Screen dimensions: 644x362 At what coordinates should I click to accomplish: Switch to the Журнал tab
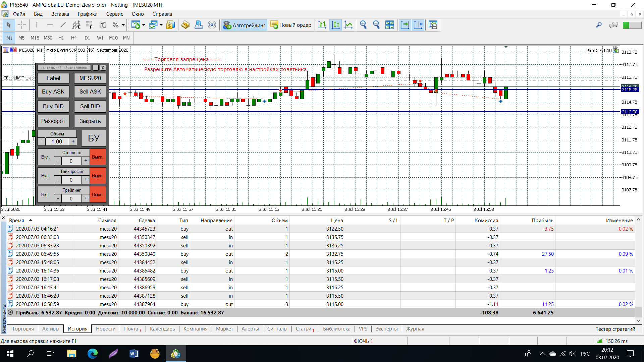click(x=415, y=329)
